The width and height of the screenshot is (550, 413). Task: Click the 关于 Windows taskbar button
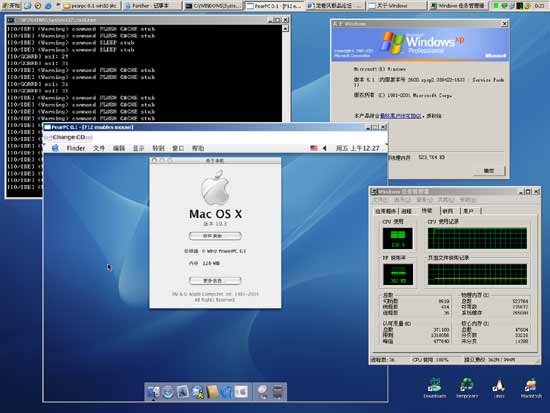pos(396,6)
